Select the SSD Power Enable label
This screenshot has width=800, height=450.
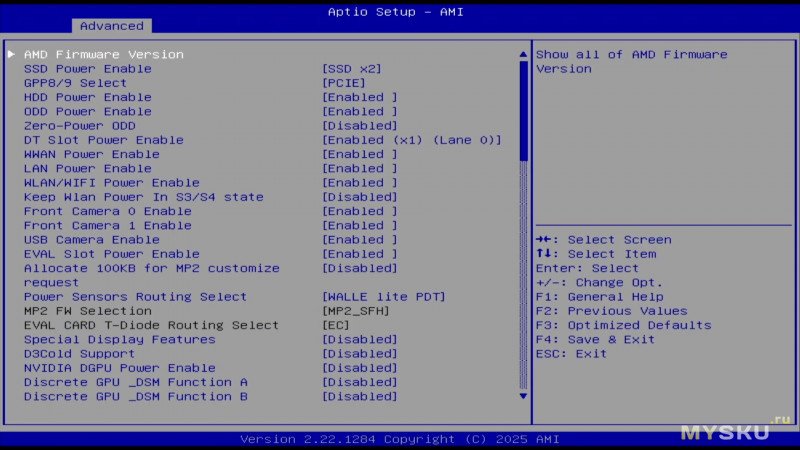pyautogui.click(x=88, y=69)
